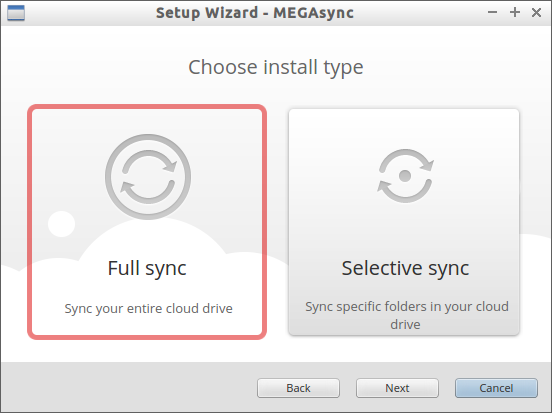552x413 pixels.
Task: Click the "Selective sync" title text
Action: pos(405,269)
